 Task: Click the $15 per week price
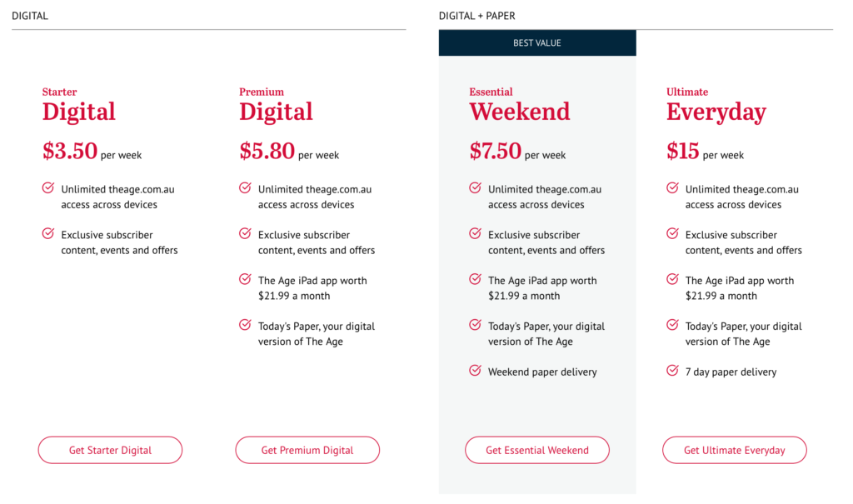[705, 152]
